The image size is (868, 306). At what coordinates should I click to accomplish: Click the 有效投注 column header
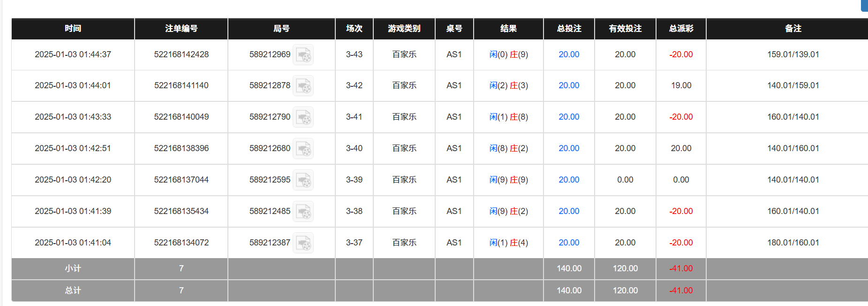(x=625, y=29)
